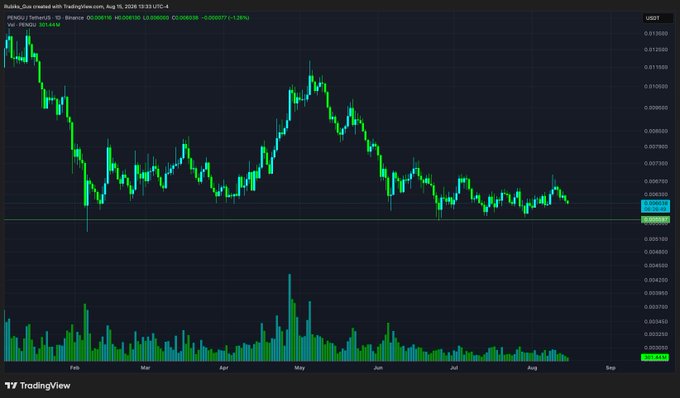The image size is (680, 398).
Task: Click the 0.003950 price axis label
Action: point(656,293)
